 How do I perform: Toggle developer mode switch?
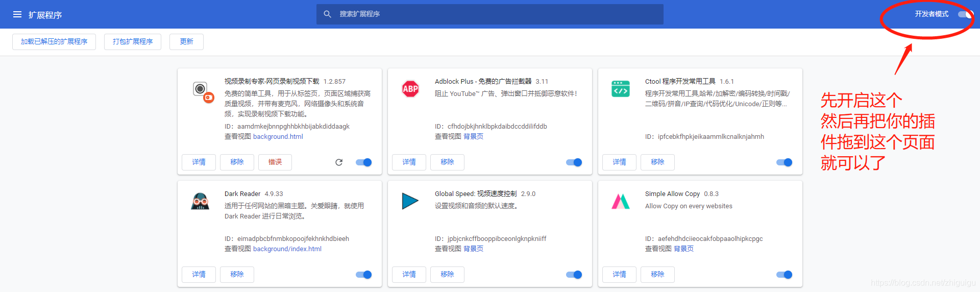tap(966, 14)
